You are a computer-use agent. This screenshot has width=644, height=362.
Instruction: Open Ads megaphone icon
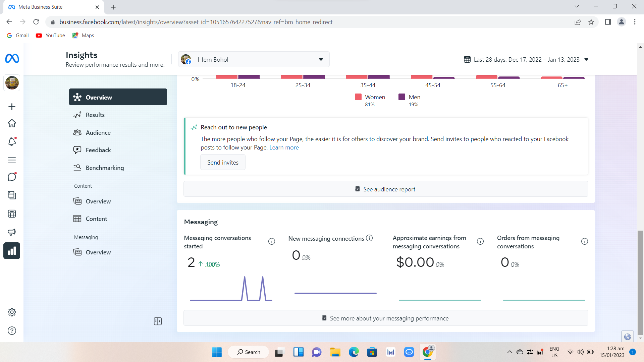pos(12,232)
